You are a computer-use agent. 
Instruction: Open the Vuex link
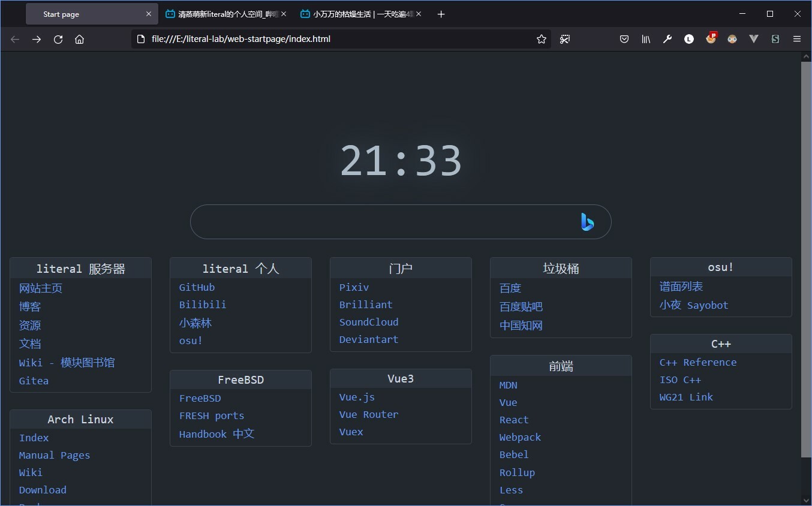(x=351, y=432)
